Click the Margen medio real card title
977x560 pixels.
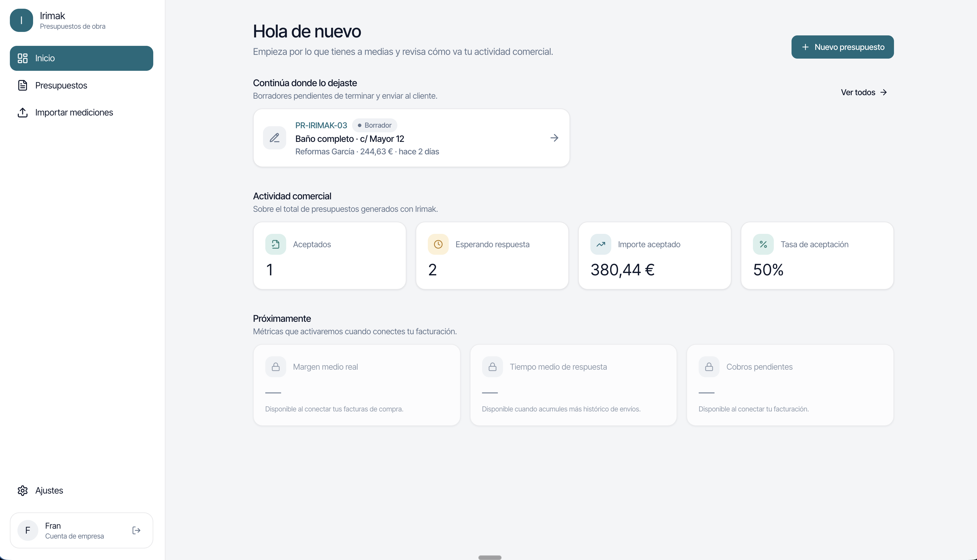325,367
